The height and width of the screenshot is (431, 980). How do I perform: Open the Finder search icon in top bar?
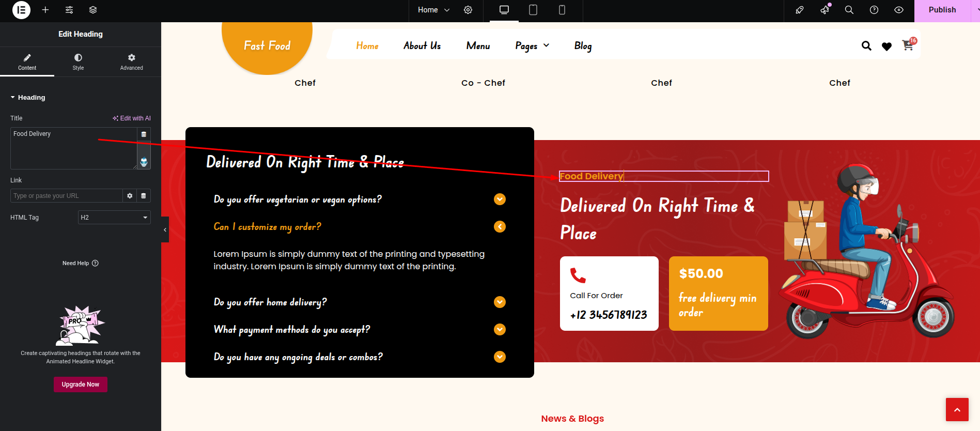click(x=849, y=10)
